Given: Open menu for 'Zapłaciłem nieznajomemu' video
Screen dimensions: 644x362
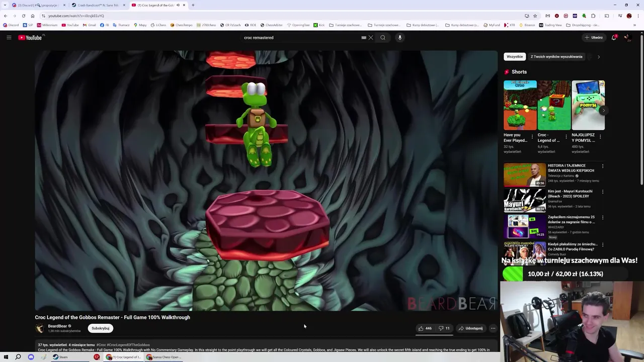Looking at the screenshot, I should point(603,217).
